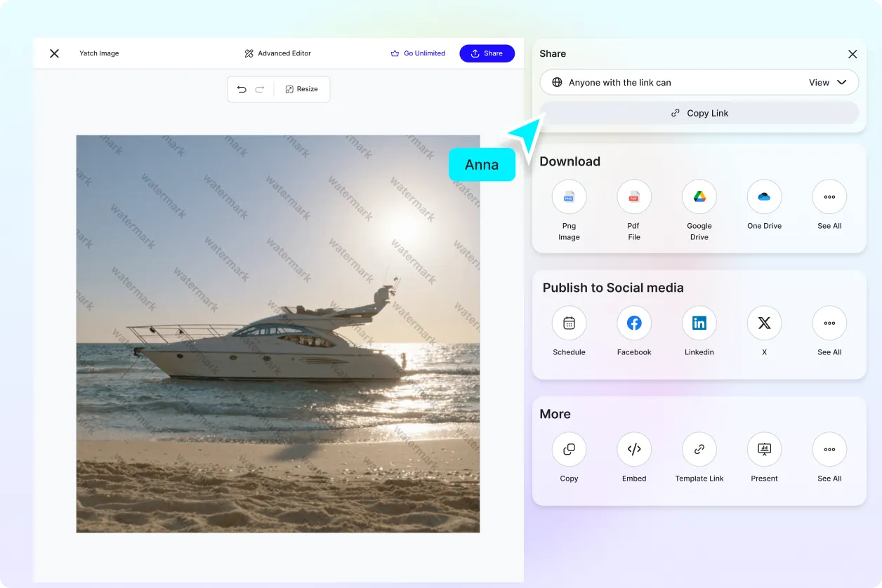Expand See All download options
Viewport: 882px width, 588px height.
pyautogui.click(x=829, y=196)
